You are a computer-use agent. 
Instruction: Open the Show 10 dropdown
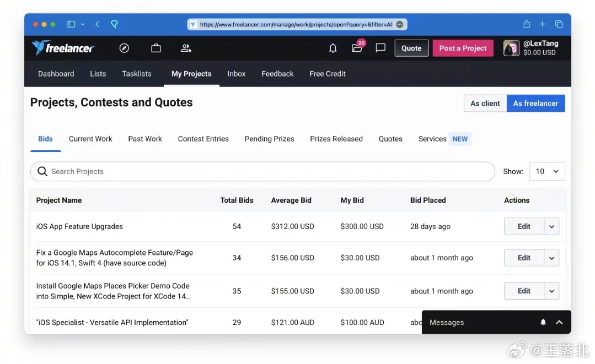pyautogui.click(x=547, y=172)
